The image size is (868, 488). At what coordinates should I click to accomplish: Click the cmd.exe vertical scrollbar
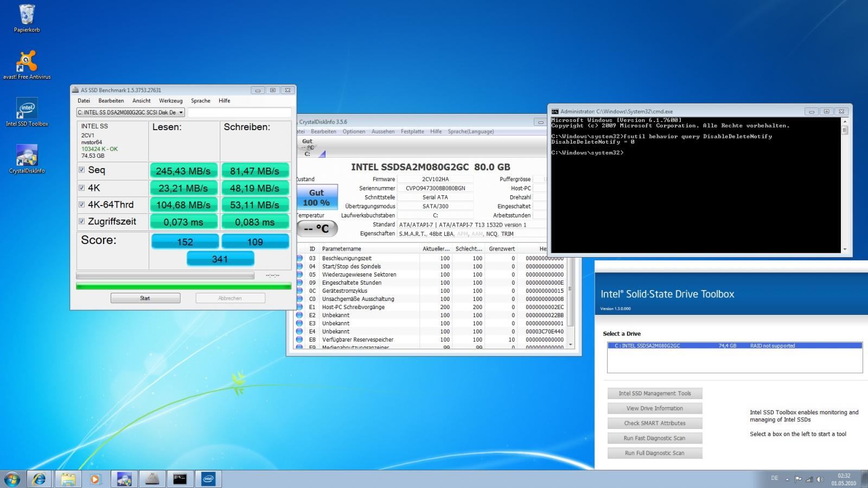tap(845, 185)
